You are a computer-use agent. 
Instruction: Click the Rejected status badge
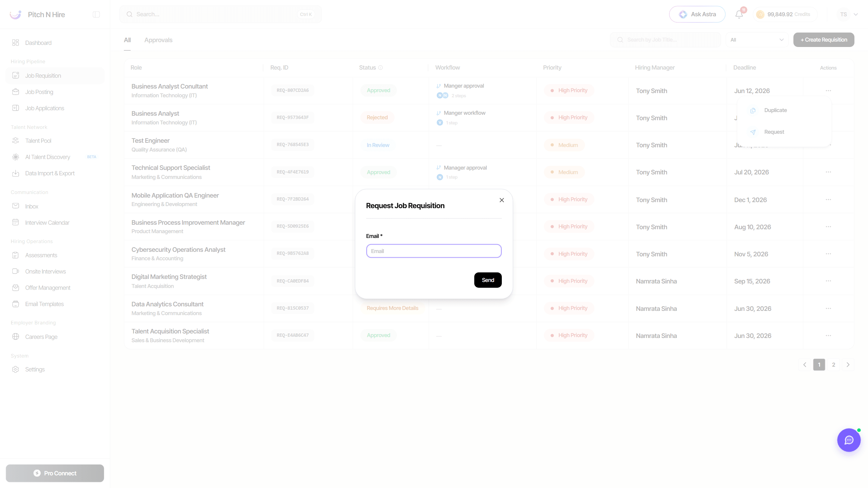377,117
